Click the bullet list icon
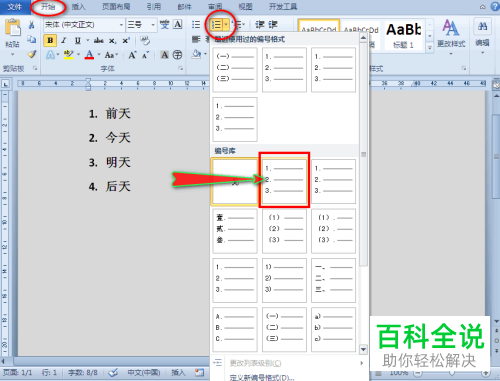Viewport: 500px width, 381px height. (196, 24)
